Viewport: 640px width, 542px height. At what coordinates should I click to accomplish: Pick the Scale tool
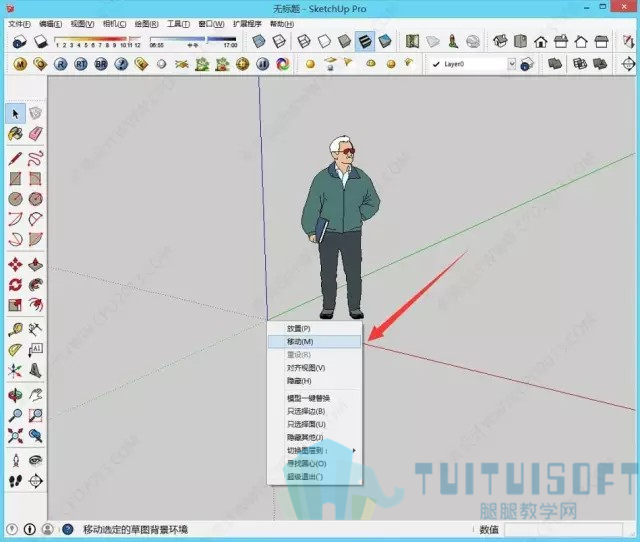coord(16,304)
